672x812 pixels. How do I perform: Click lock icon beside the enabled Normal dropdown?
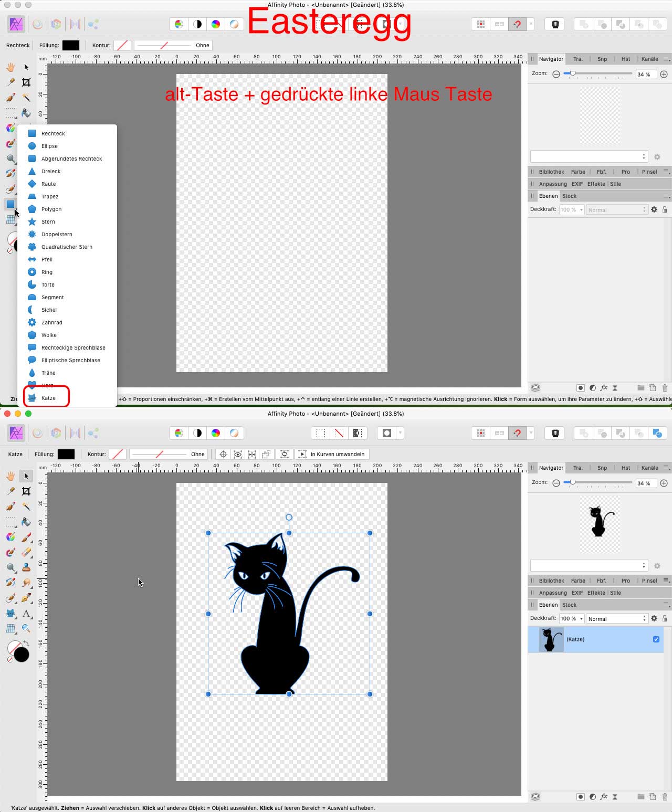pyautogui.click(x=665, y=619)
